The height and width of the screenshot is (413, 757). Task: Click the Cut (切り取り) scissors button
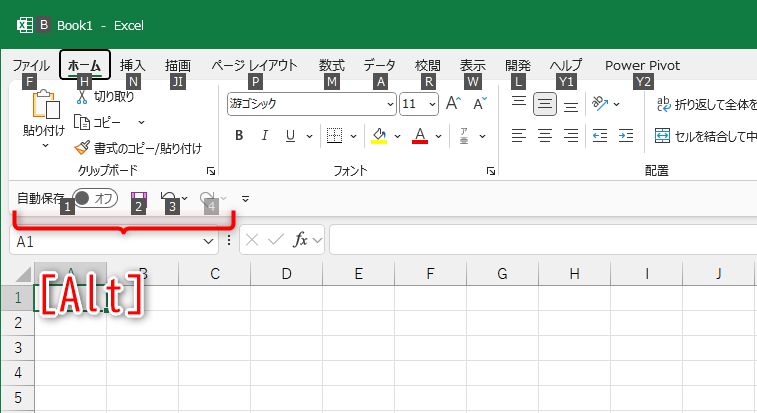coord(105,97)
